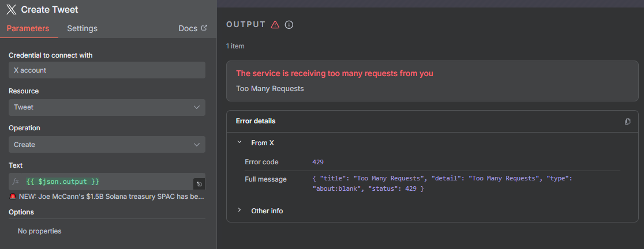Click the X logo icon beside Create Tweet
Screen dimensions: 644x249
coord(12,9)
